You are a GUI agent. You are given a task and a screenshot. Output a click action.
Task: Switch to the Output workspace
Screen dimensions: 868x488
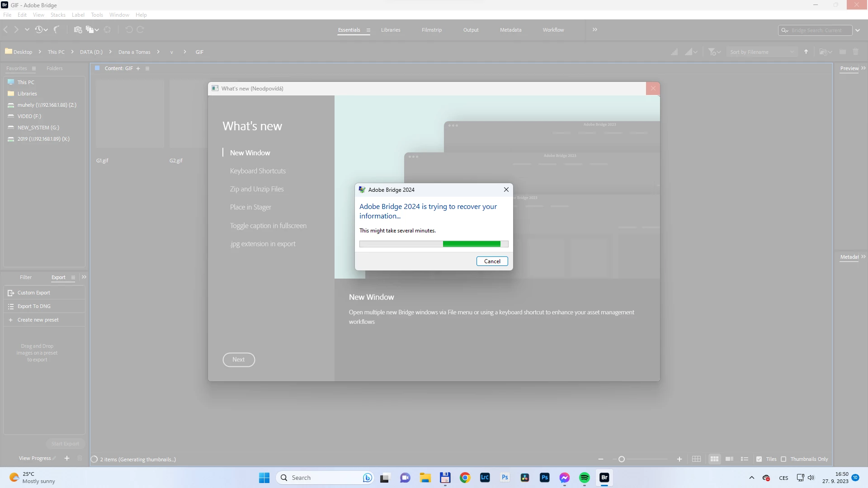pyautogui.click(x=471, y=30)
